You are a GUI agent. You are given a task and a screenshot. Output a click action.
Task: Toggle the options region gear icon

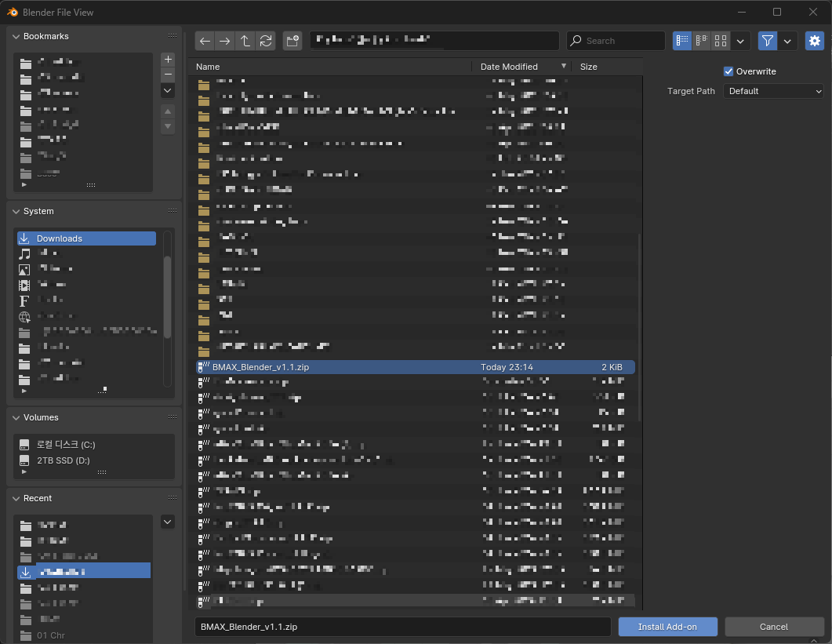coord(815,41)
